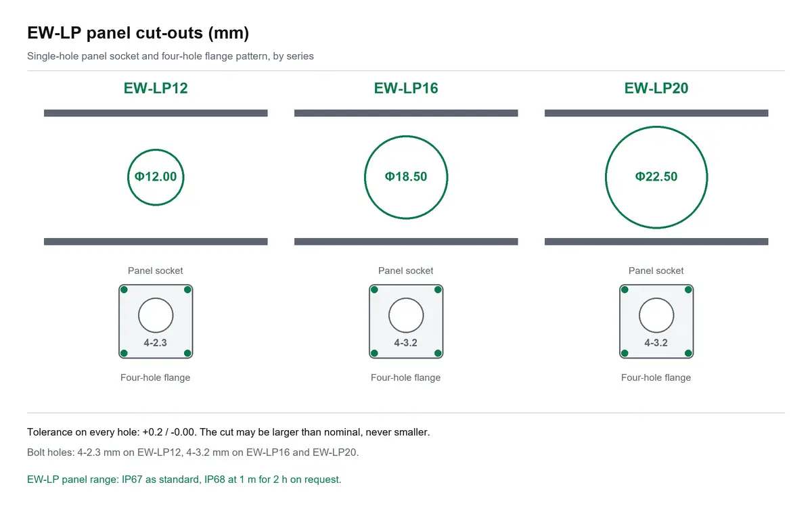Click the bolt holes description line

[x=193, y=452]
